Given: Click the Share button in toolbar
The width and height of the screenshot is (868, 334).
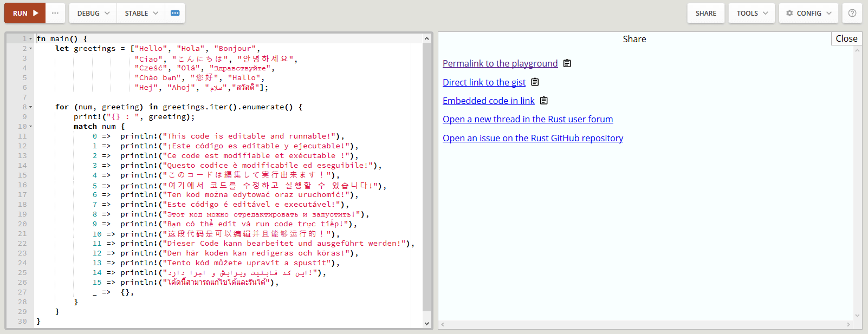Looking at the screenshot, I should 705,13.
